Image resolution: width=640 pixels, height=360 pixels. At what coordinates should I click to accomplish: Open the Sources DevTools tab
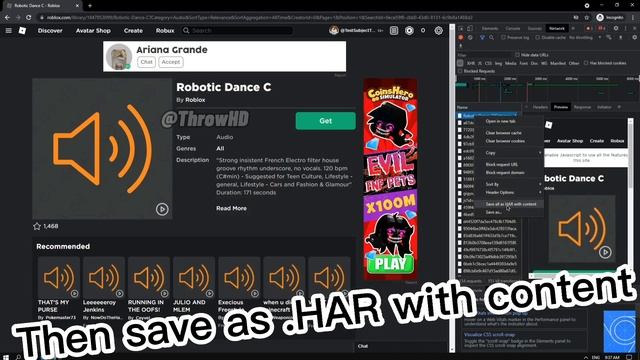pos(535,28)
